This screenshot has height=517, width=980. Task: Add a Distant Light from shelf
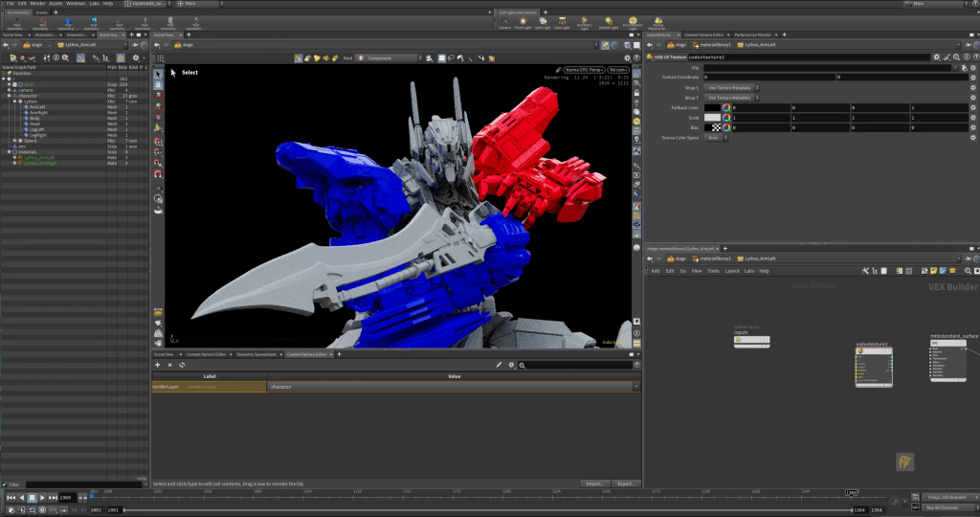(609, 22)
